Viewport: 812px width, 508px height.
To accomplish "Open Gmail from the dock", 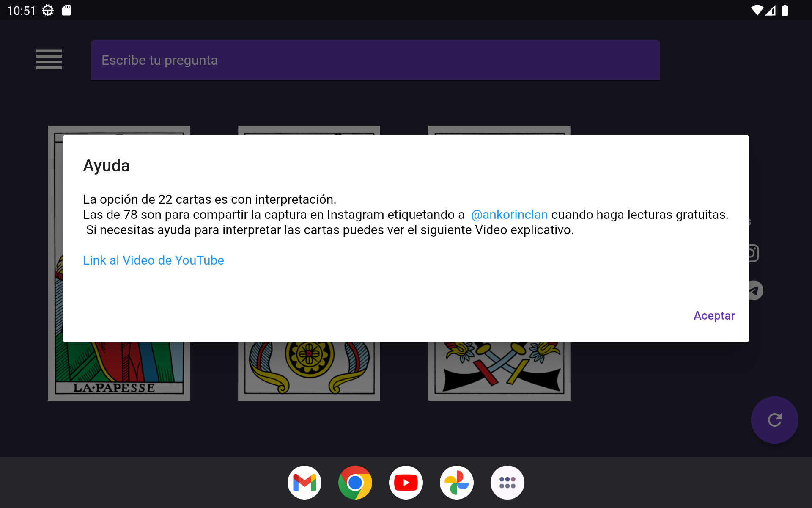I will point(304,483).
